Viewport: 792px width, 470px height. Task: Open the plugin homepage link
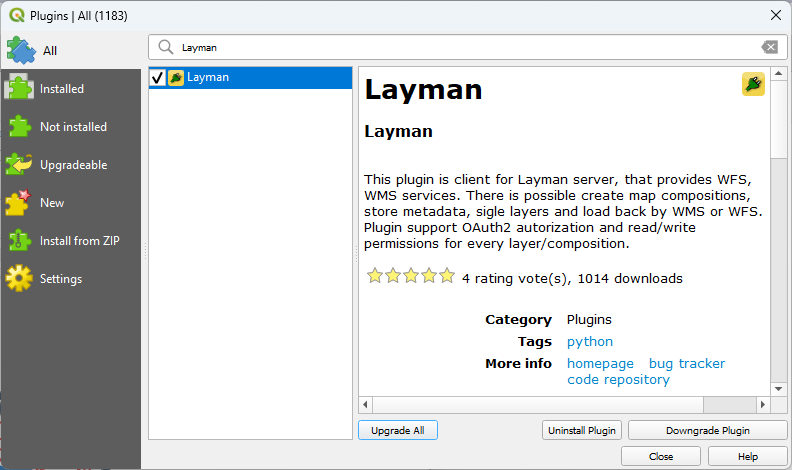point(600,363)
